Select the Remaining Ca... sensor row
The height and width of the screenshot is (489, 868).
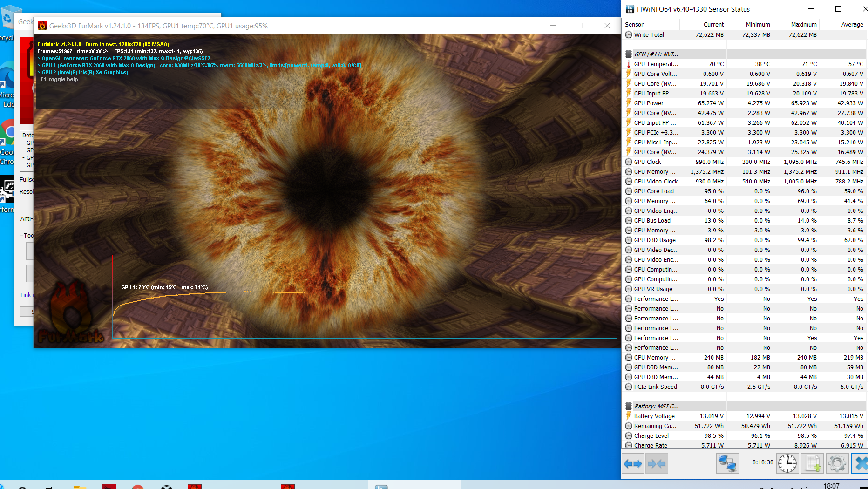(744, 426)
